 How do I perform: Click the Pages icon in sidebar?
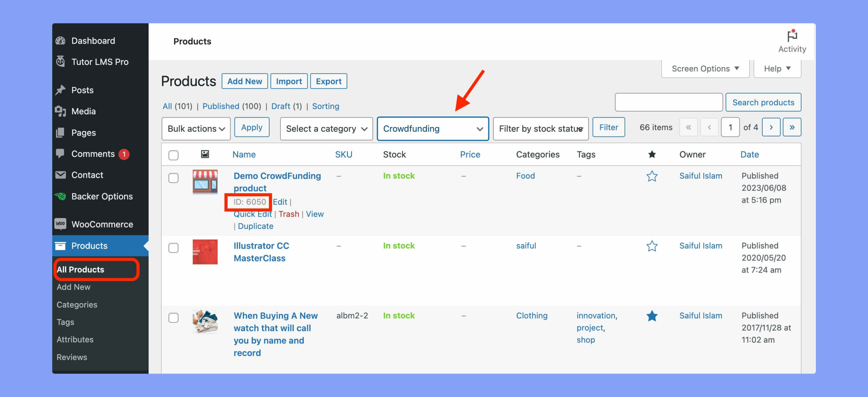[x=60, y=132]
